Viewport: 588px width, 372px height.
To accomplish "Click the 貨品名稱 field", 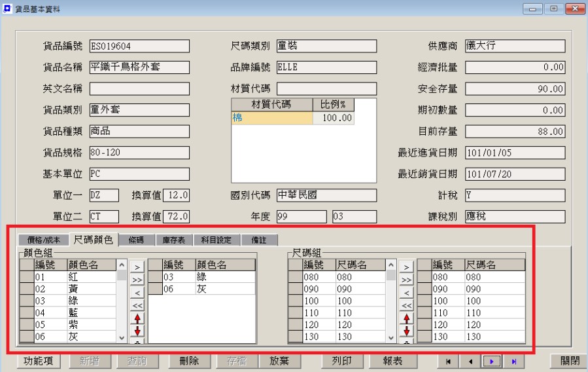I will [x=139, y=67].
